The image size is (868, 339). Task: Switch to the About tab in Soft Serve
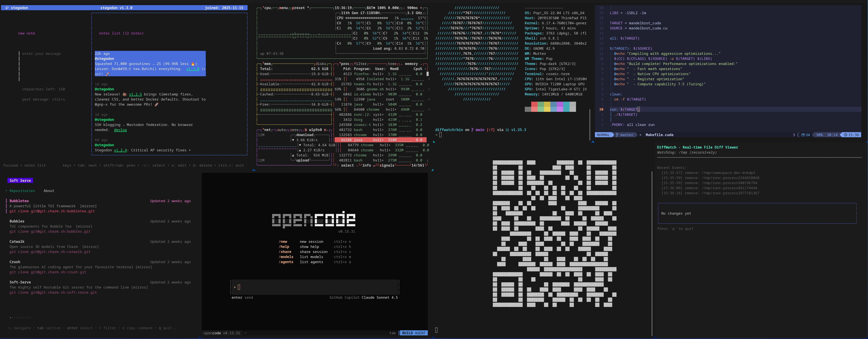click(49, 191)
